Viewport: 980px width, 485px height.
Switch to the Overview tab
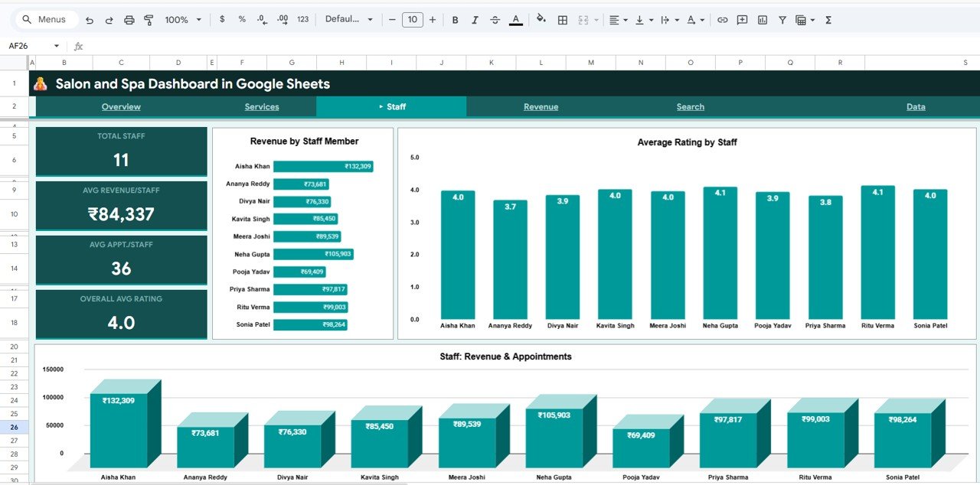tap(121, 106)
